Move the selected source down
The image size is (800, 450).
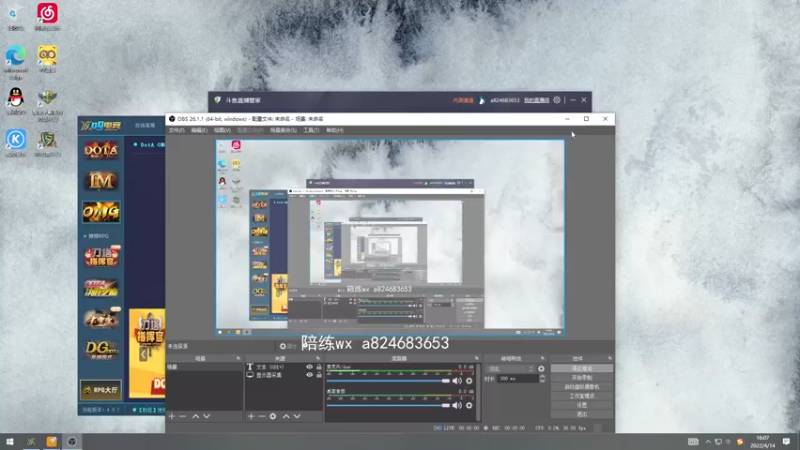pyautogui.click(x=297, y=416)
